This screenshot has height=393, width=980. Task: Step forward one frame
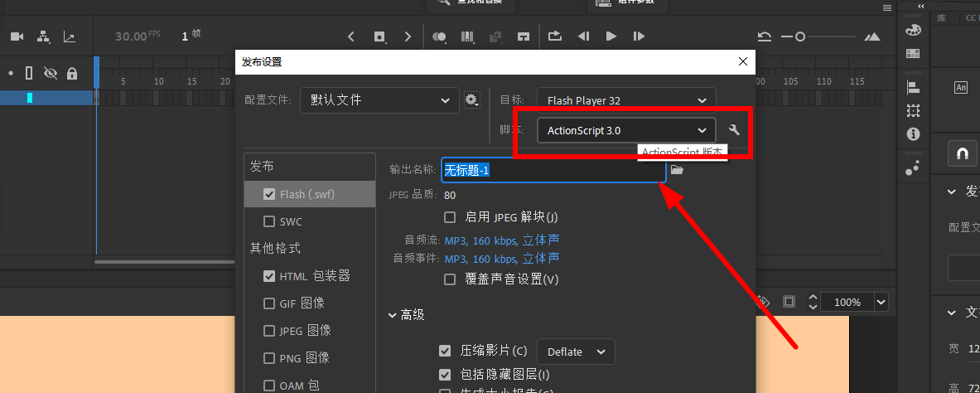coord(639,37)
